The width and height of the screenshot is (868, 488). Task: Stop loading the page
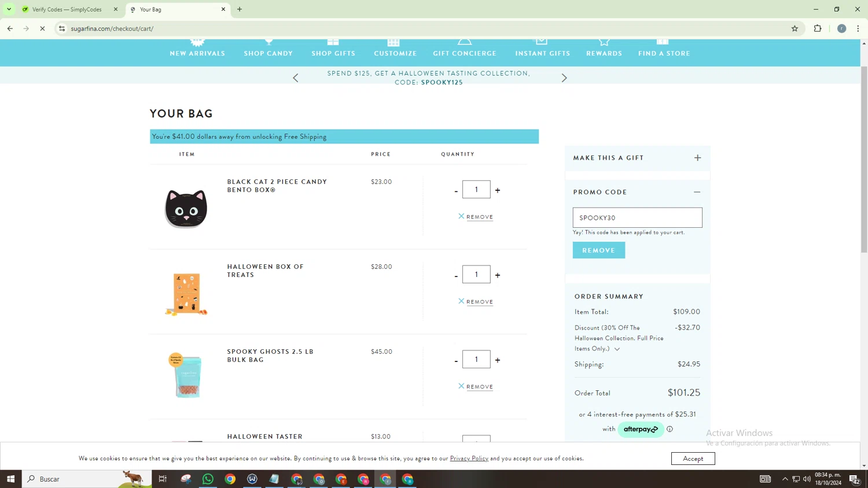point(42,28)
